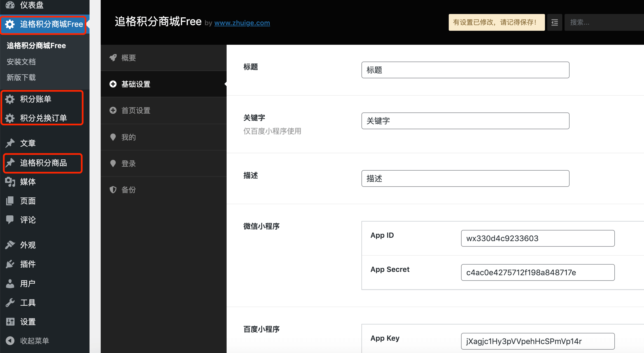Click the rocket icon beside 概要

[x=113, y=58]
